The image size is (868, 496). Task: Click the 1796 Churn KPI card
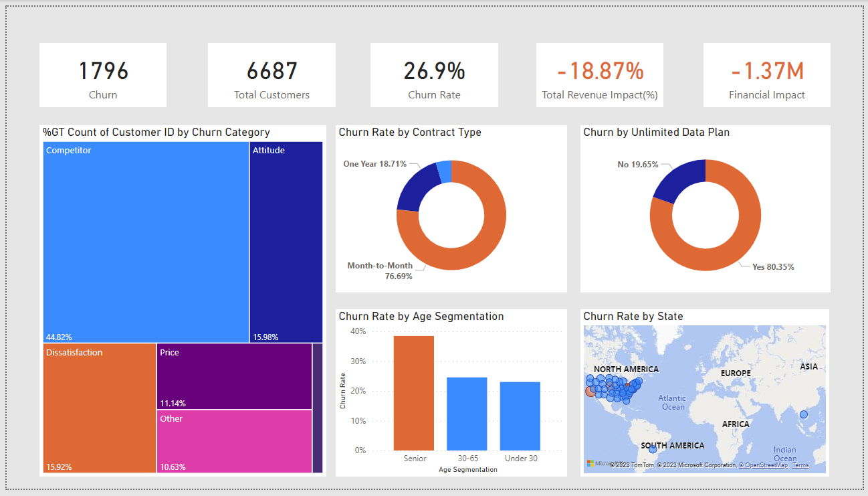[102, 74]
